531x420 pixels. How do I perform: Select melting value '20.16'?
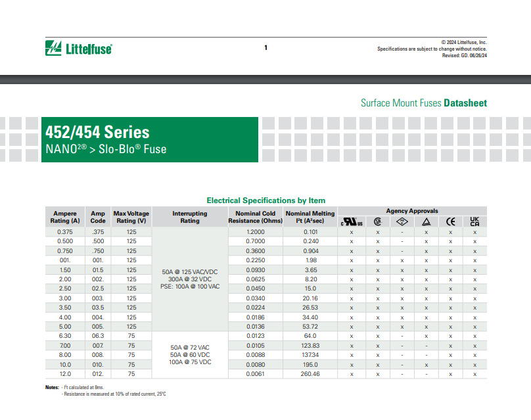click(310, 298)
